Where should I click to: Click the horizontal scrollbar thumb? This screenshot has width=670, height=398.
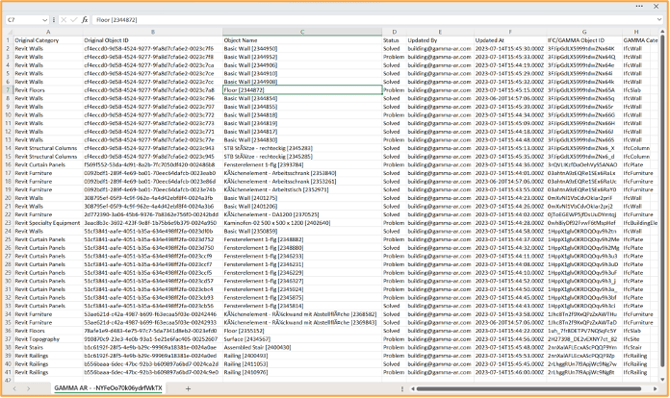[529, 389]
